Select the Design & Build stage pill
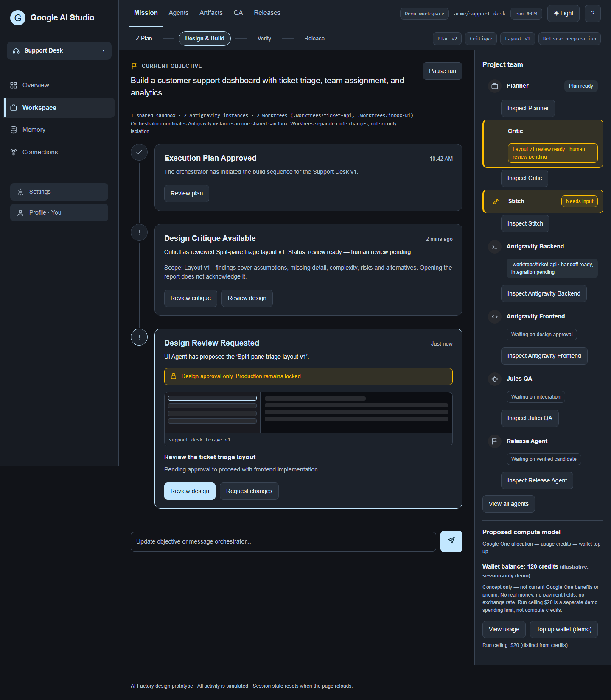Image resolution: width=611 pixels, height=700 pixels. (205, 39)
